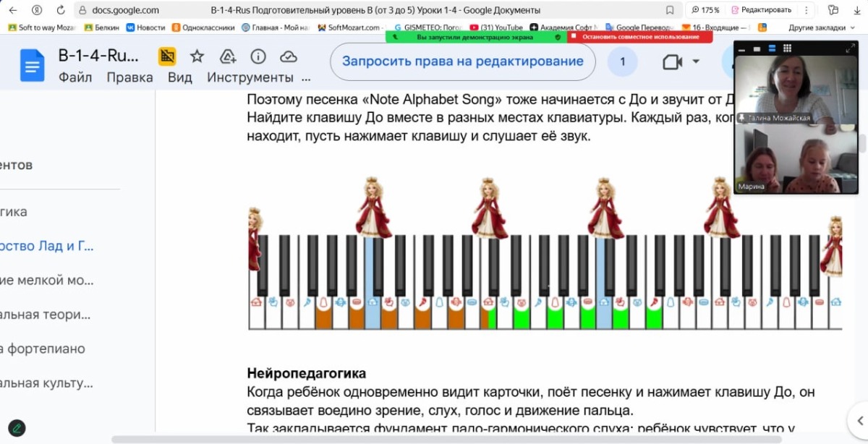Viewport: 868px width, 444px height.
Task: Click the Google Docs home icon
Action: (33, 66)
